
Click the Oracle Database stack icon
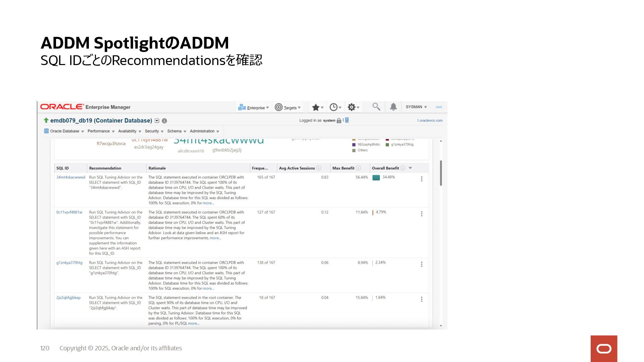coord(46,131)
